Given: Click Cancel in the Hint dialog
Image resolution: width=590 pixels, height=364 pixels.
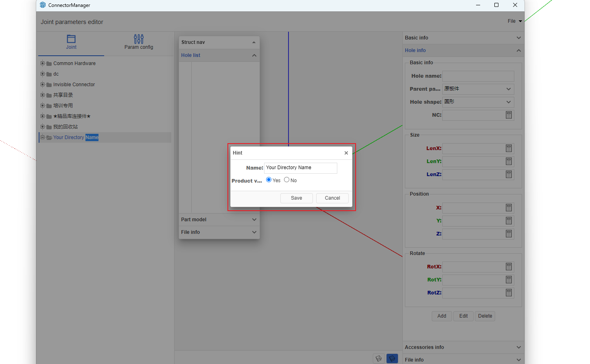Looking at the screenshot, I should pos(332,198).
